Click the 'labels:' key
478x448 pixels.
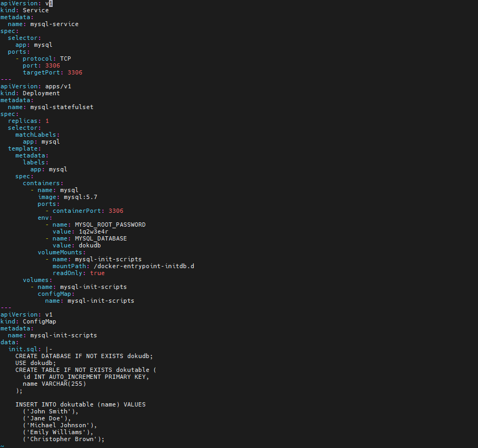click(36, 162)
